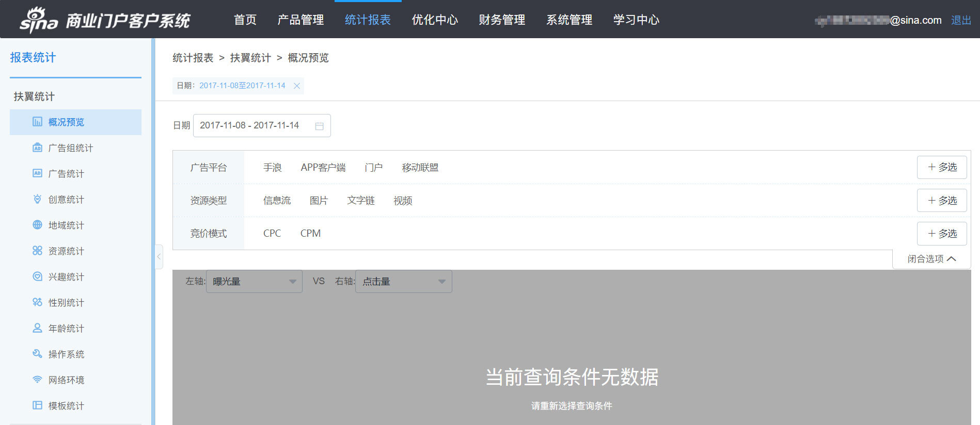The height and width of the screenshot is (425, 980).
Task: Select 手浪 platform filter
Action: (272, 168)
